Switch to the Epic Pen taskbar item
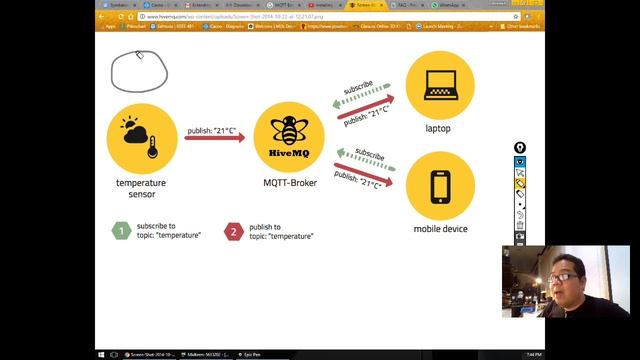The height and width of the screenshot is (360, 640). point(261,355)
